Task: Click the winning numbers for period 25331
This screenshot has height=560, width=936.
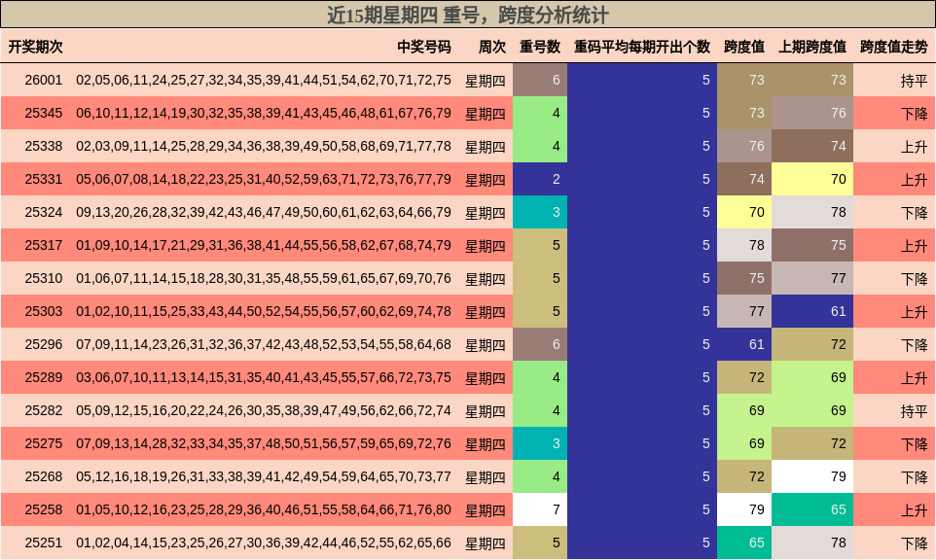Action: point(263,179)
